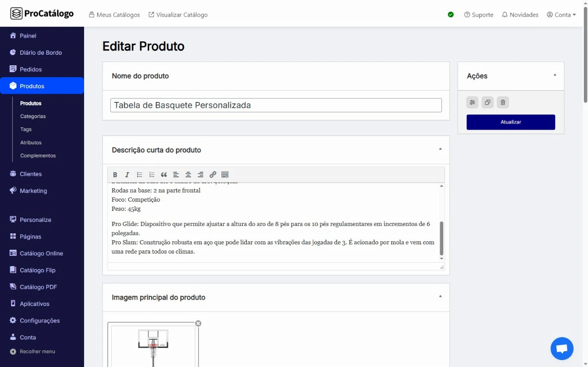Open product settings via the sliders icon
The height and width of the screenshot is (367, 588).
pyautogui.click(x=472, y=102)
